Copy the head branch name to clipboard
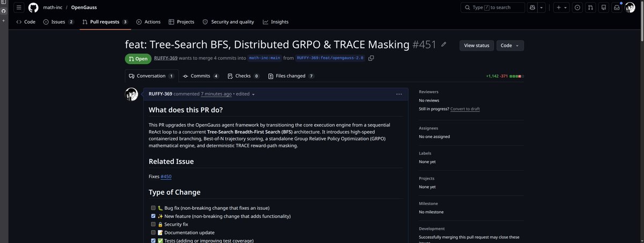The image size is (644, 243). (x=371, y=58)
